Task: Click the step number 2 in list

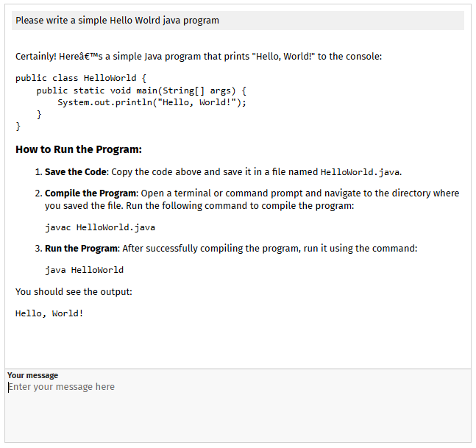Action: pos(38,193)
